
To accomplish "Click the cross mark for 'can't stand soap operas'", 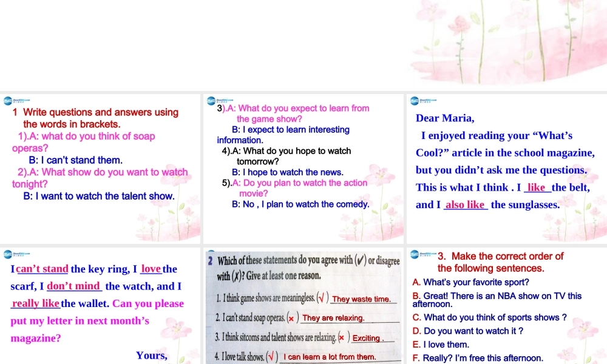I will 293,318.
